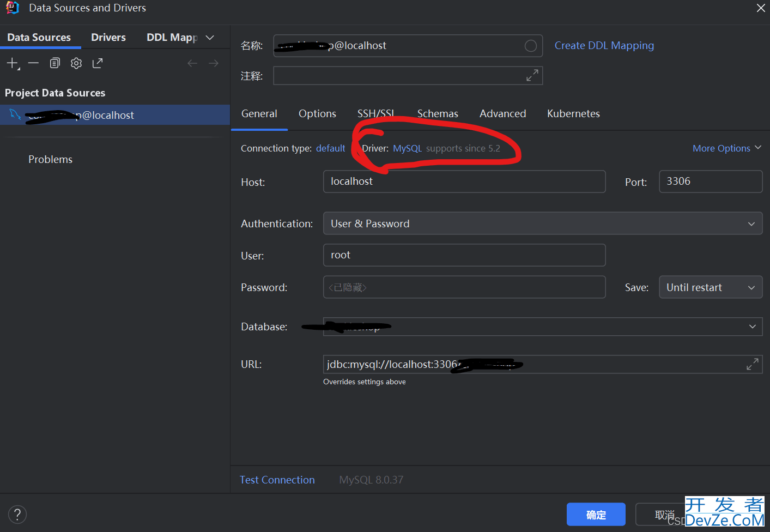
Task: Add a new data source with plus icon
Action: pyautogui.click(x=13, y=63)
